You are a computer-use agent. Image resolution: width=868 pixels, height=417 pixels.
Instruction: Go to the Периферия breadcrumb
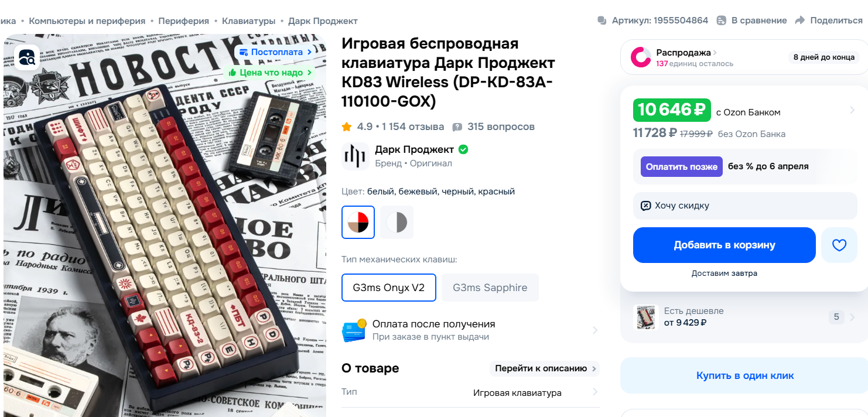coord(183,21)
